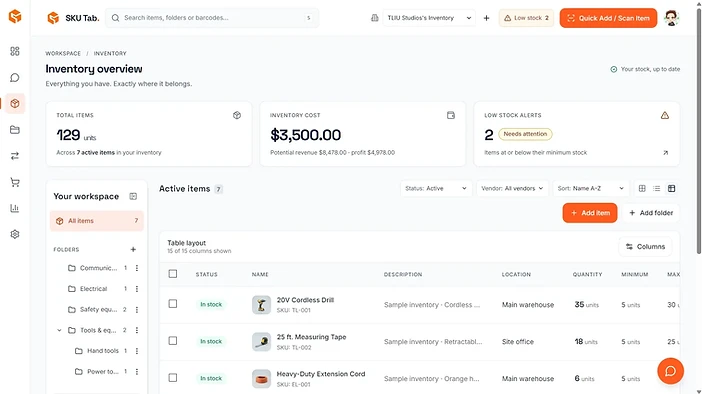The width and height of the screenshot is (702, 394).
Task: Toggle the select-all checkbox in table header
Action: click(173, 274)
